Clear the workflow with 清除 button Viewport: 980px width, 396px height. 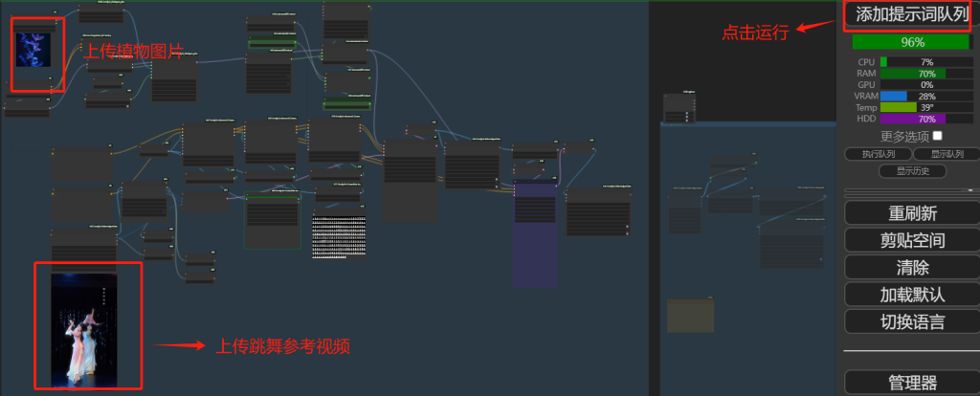tap(912, 267)
